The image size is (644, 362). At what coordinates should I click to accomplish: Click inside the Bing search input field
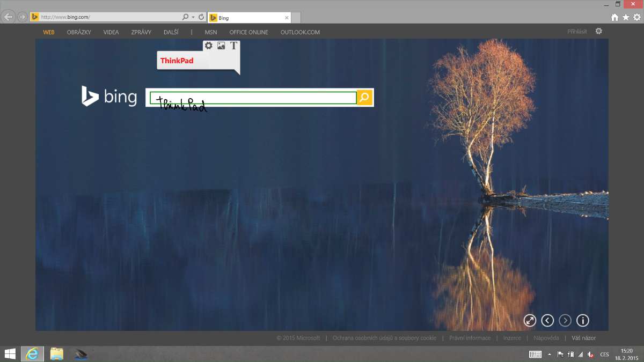point(252,98)
